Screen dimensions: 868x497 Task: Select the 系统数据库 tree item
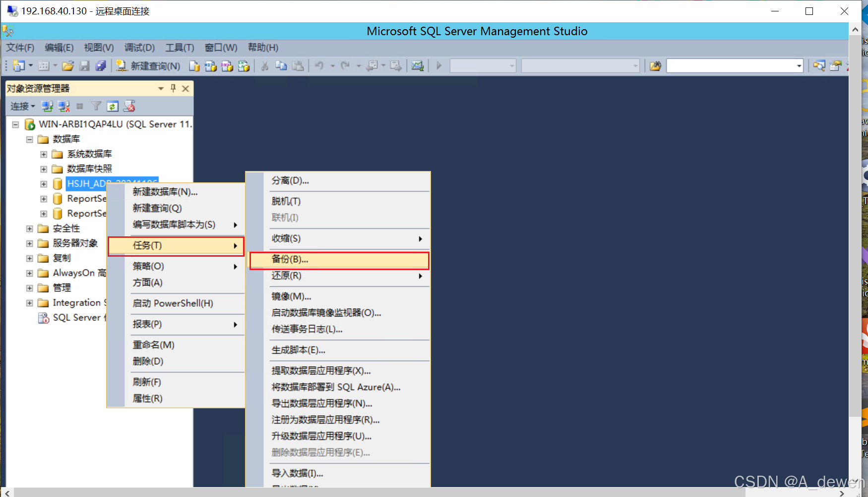89,154
